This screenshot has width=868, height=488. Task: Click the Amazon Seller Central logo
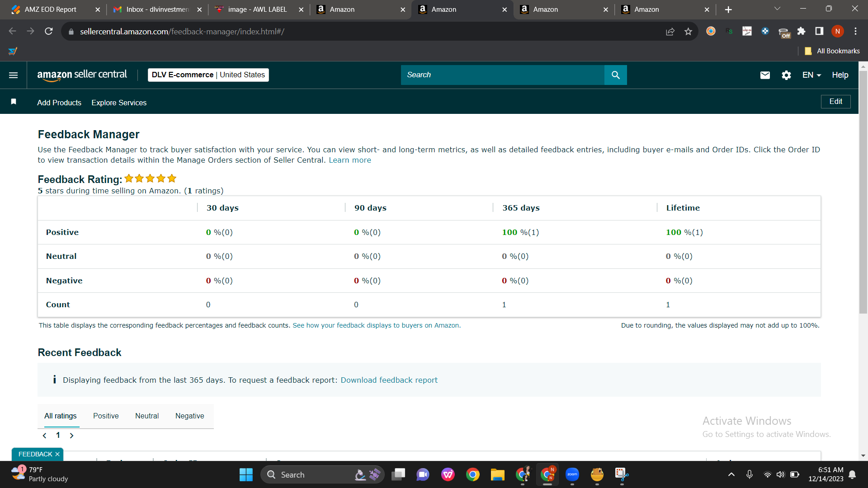pyautogui.click(x=82, y=75)
